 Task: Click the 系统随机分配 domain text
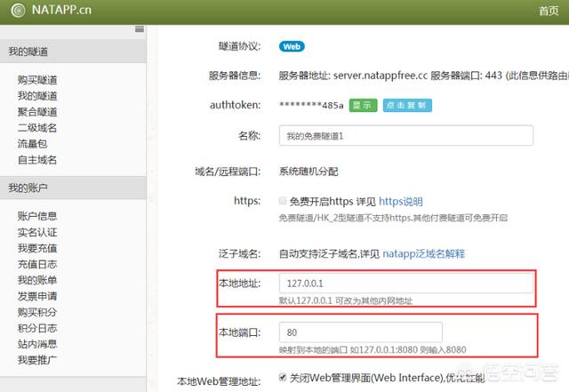click(309, 172)
